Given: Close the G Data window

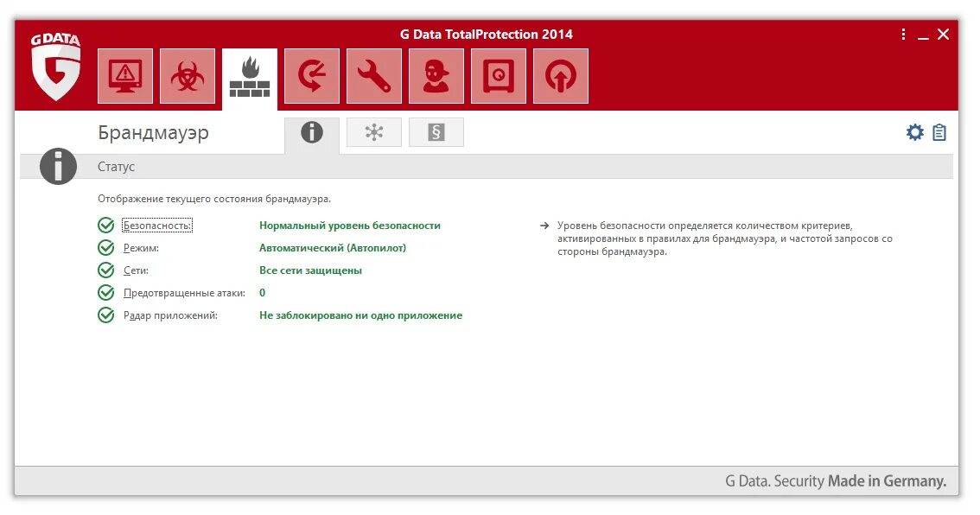Looking at the screenshot, I should pos(943,35).
